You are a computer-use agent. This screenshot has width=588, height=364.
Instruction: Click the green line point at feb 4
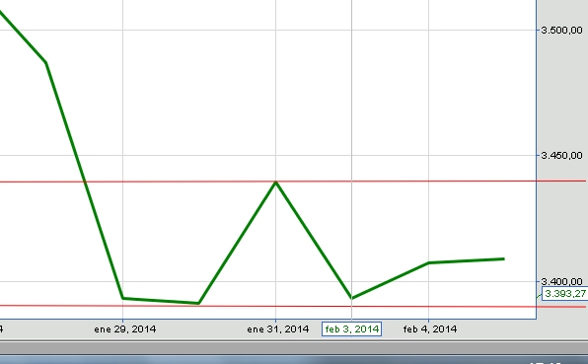point(428,262)
